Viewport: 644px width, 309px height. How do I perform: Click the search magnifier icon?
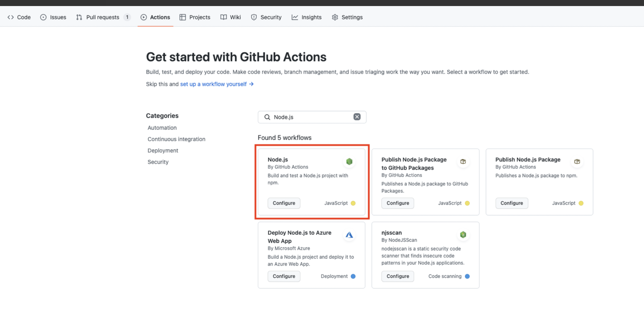pyautogui.click(x=267, y=117)
